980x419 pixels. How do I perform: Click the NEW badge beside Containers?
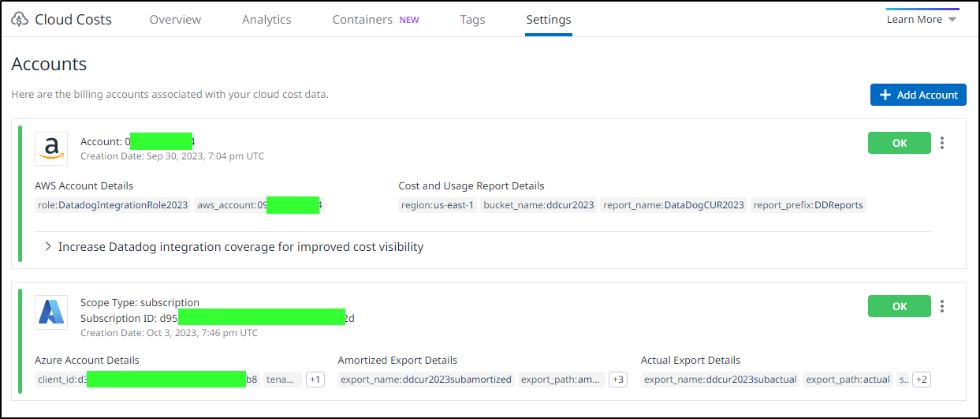tap(409, 20)
